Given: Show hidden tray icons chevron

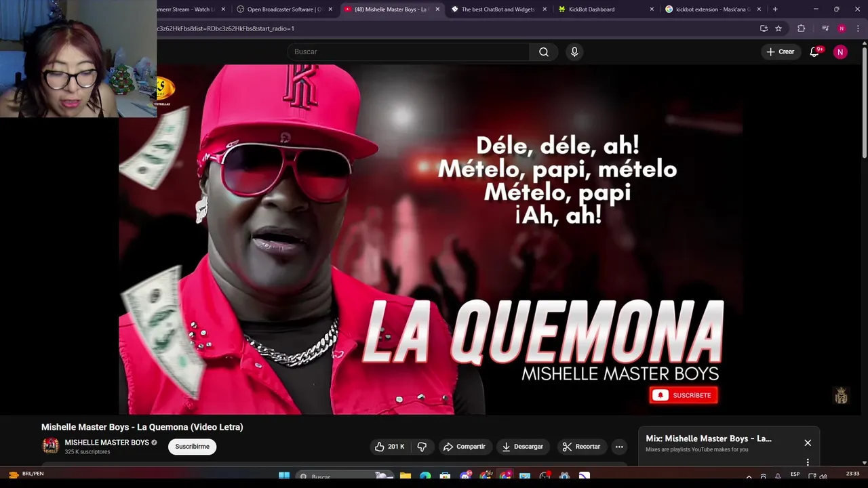Looking at the screenshot, I should 749,476.
